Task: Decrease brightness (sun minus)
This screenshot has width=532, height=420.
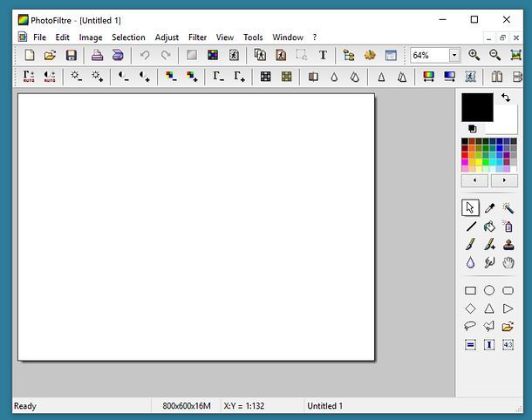Action: click(x=76, y=76)
